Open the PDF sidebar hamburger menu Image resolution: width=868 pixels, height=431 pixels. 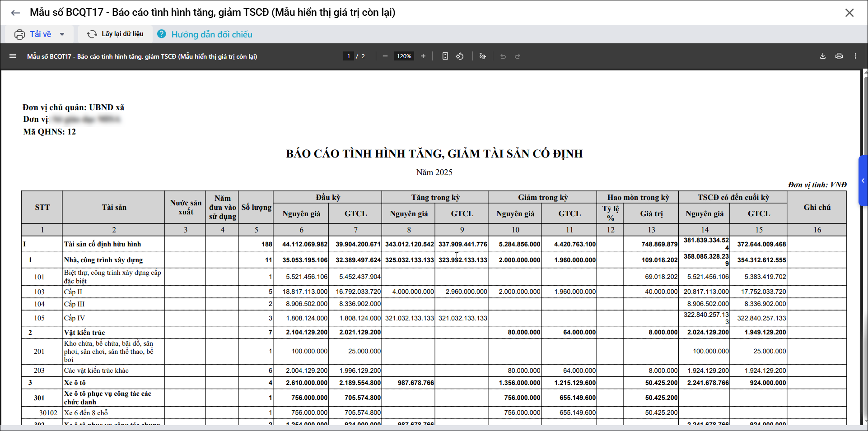[x=13, y=56]
